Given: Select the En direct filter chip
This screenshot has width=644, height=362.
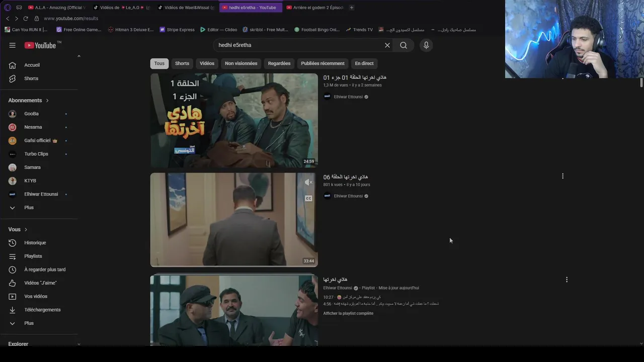Looking at the screenshot, I should [364, 63].
